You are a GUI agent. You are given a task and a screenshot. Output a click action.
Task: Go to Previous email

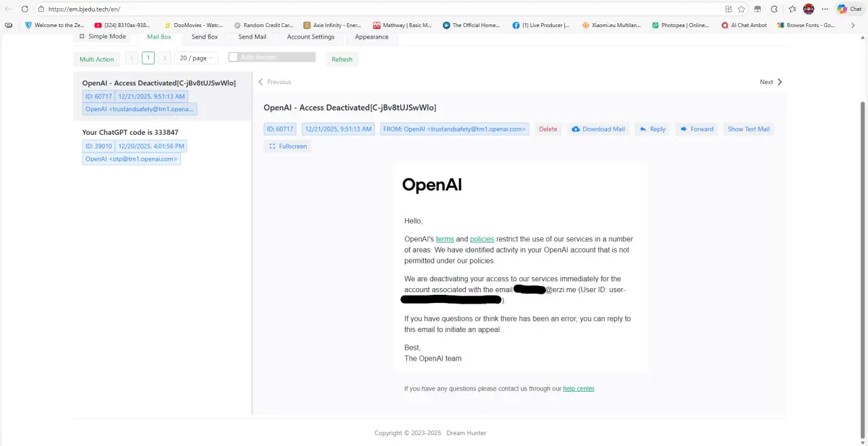pos(275,82)
